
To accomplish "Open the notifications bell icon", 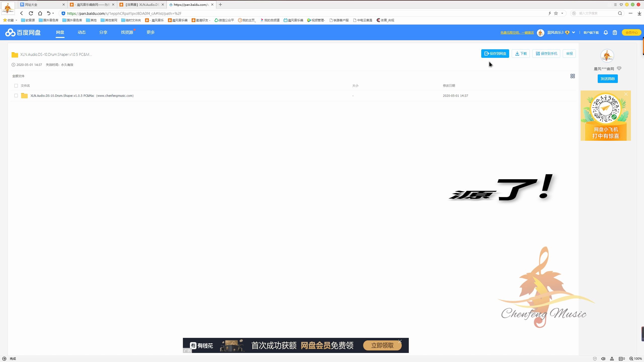I will click(606, 32).
